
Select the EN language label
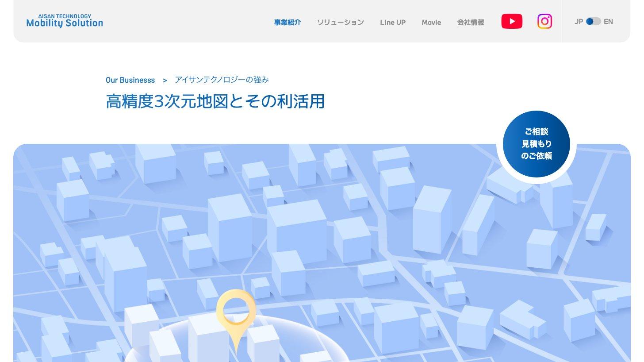(x=608, y=21)
